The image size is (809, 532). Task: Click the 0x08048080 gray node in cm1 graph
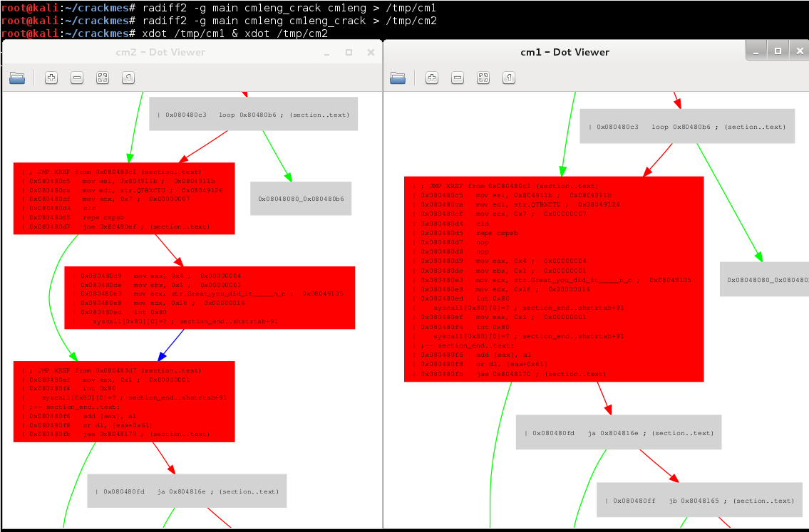tap(764, 279)
